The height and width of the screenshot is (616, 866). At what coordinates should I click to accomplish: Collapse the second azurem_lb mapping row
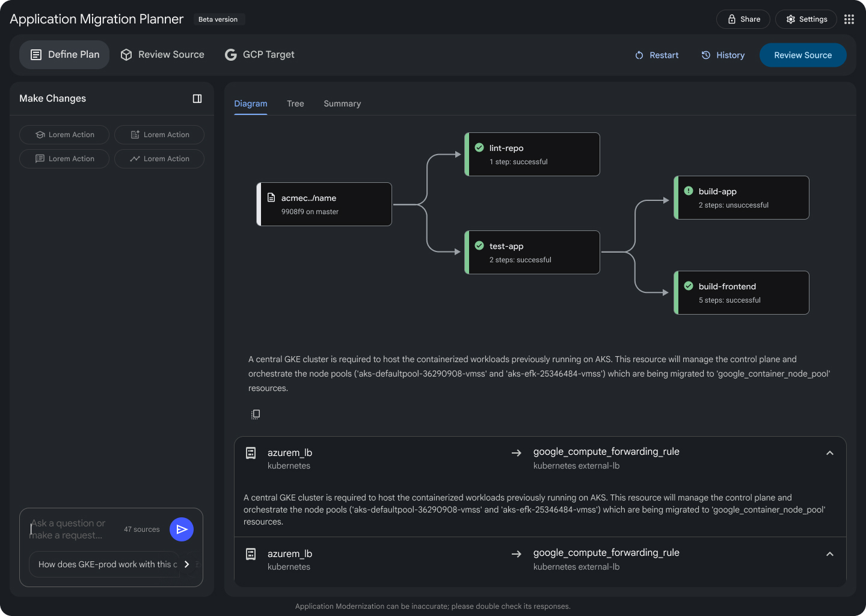829,554
